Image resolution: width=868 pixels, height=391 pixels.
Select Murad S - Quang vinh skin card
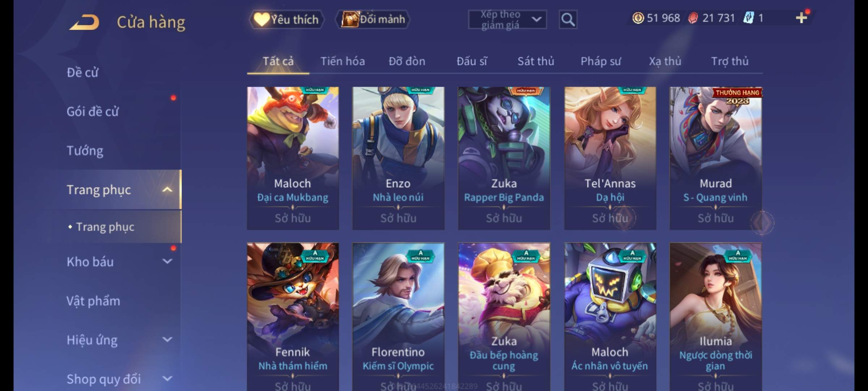(716, 158)
